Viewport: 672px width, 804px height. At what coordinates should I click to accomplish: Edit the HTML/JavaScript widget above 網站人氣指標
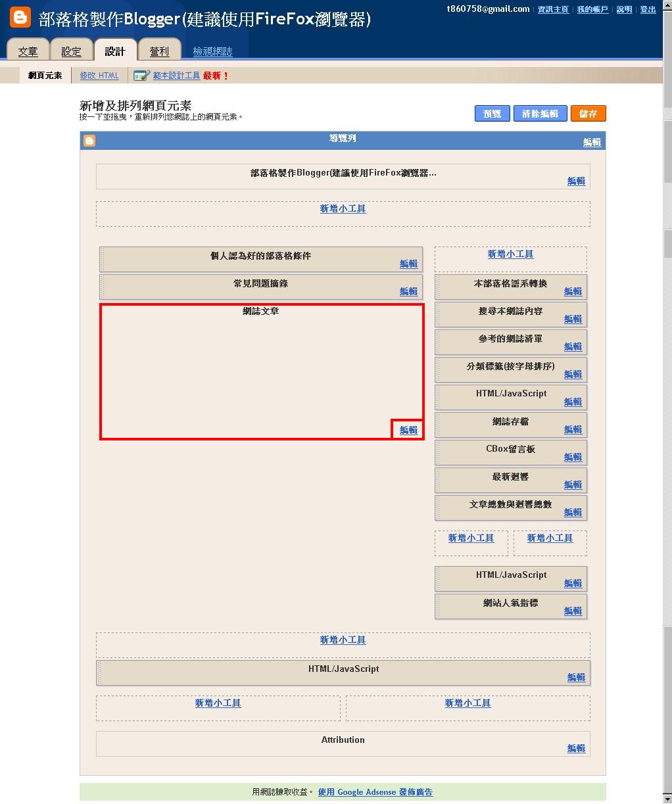(x=573, y=583)
